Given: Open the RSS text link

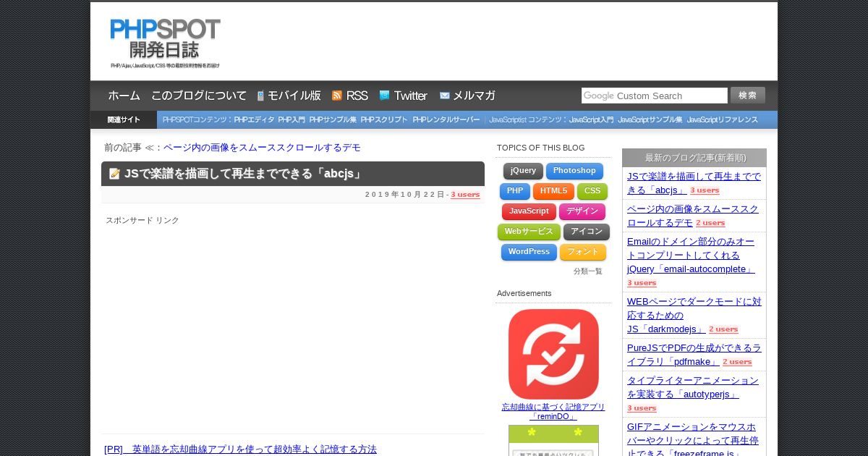Looking at the screenshot, I should pyautogui.click(x=357, y=96).
